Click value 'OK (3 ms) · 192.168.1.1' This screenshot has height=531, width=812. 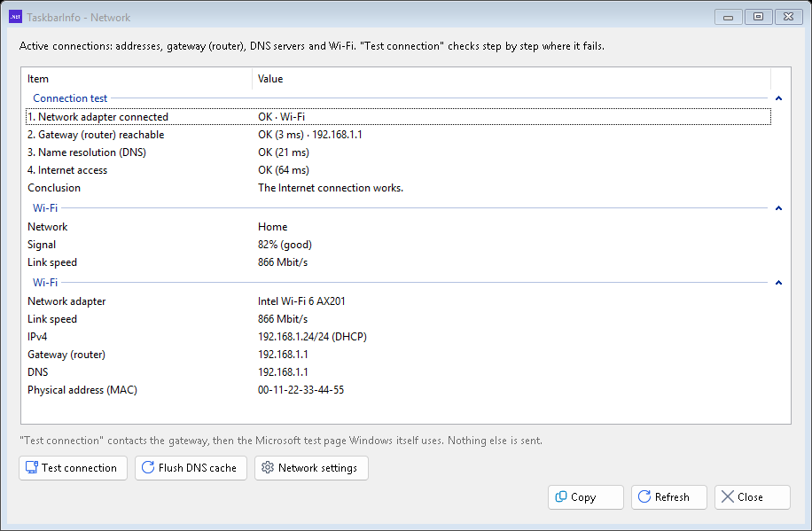click(309, 135)
